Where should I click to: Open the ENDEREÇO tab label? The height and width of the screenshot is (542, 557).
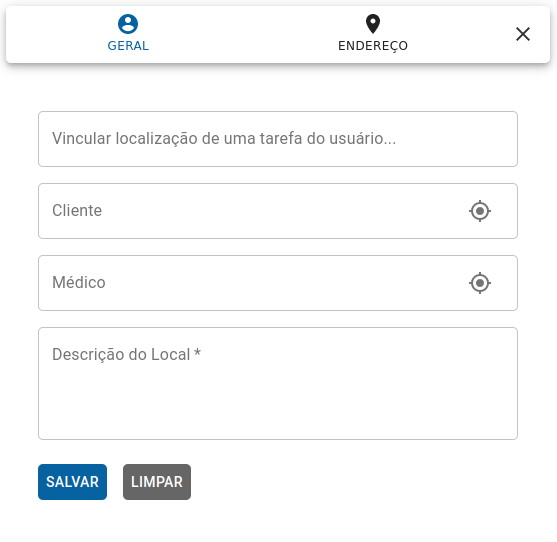pos(373,46)
